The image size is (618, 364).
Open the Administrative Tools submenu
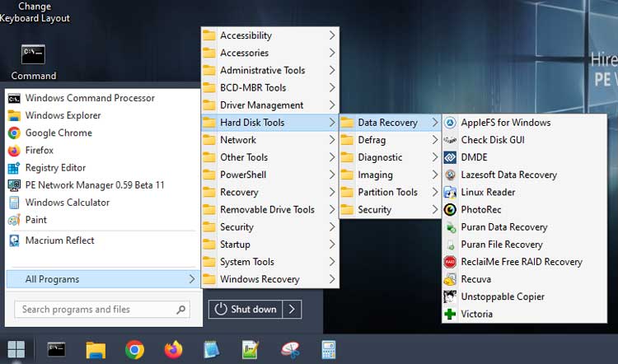coord(270,70)
